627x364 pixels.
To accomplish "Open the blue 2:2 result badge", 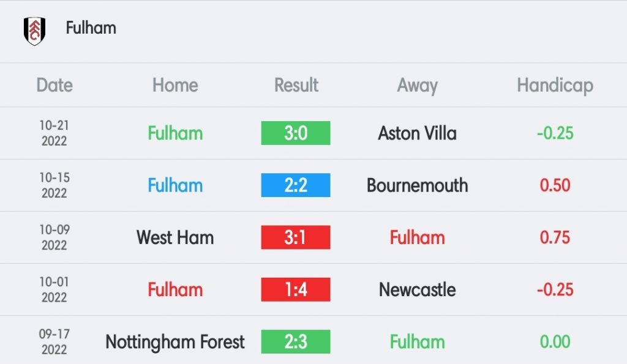I will tap(296, 185).
